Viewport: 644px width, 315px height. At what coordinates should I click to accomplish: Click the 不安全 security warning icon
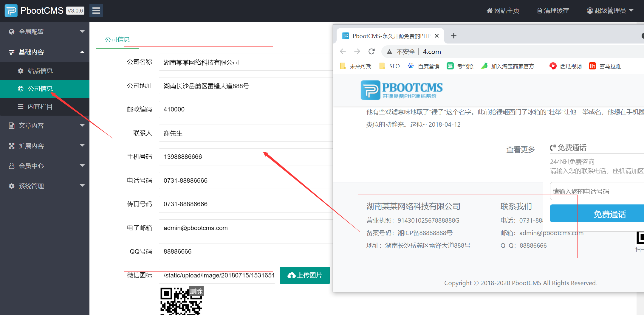click(389, 52)
